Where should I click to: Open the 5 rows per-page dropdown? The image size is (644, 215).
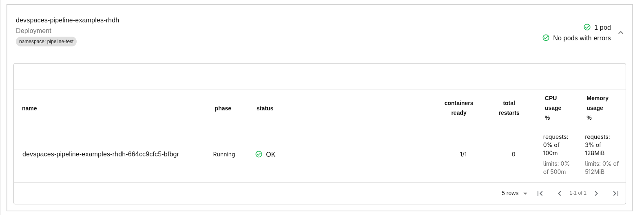[514, 193]
